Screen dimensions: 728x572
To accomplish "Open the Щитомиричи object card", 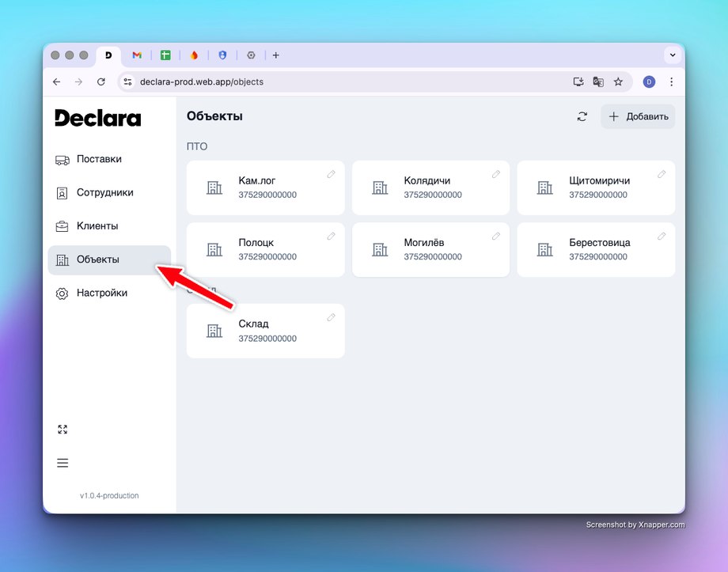I will click(x=596, y=188).
